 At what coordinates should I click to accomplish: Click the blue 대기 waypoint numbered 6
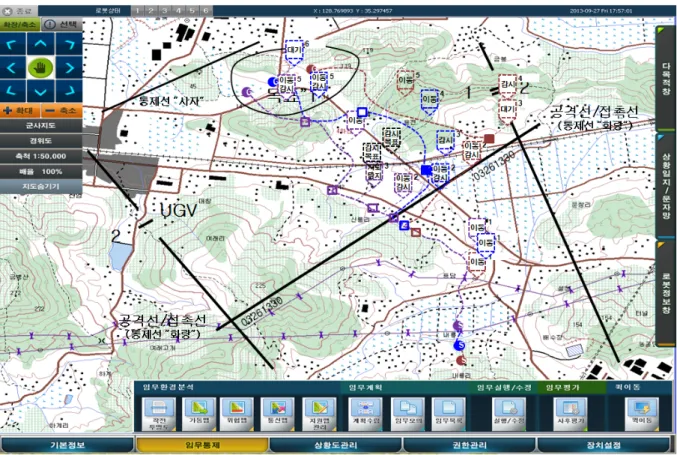coord(294,52)
